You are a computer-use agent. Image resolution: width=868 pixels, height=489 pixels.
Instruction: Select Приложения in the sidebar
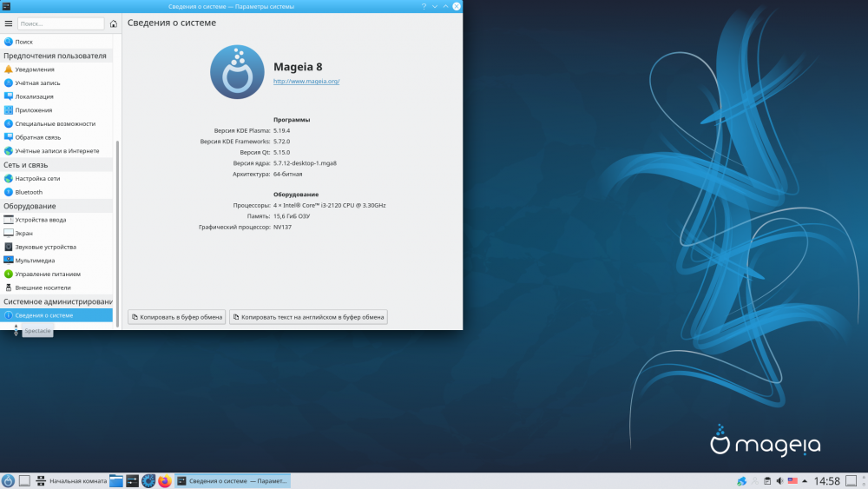click(56, 110)
